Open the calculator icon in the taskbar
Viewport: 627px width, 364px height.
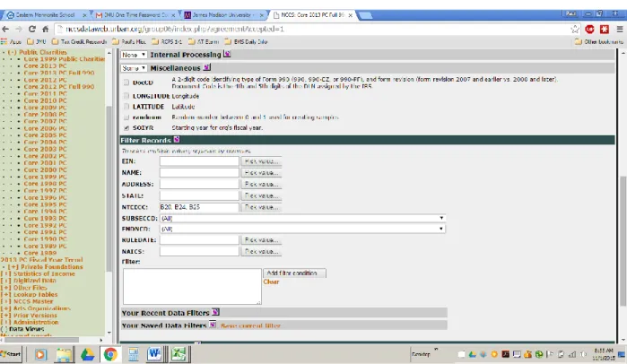pos(133,354)
